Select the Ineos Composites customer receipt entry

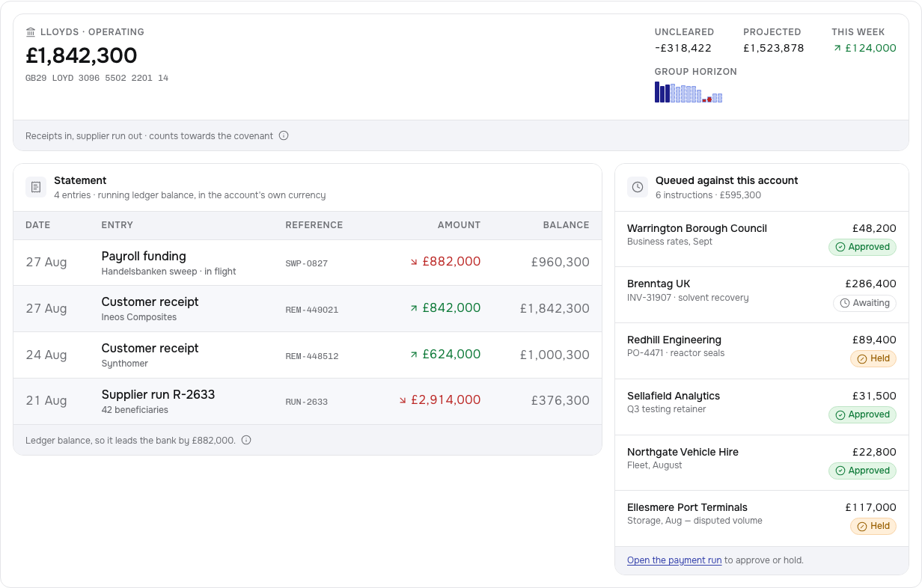(x=308, y=309)
